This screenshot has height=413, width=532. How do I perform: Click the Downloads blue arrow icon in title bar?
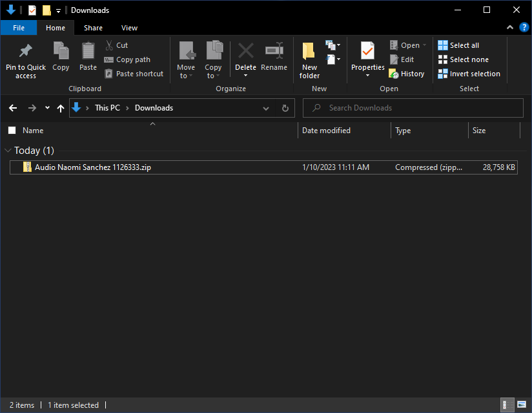11,10
